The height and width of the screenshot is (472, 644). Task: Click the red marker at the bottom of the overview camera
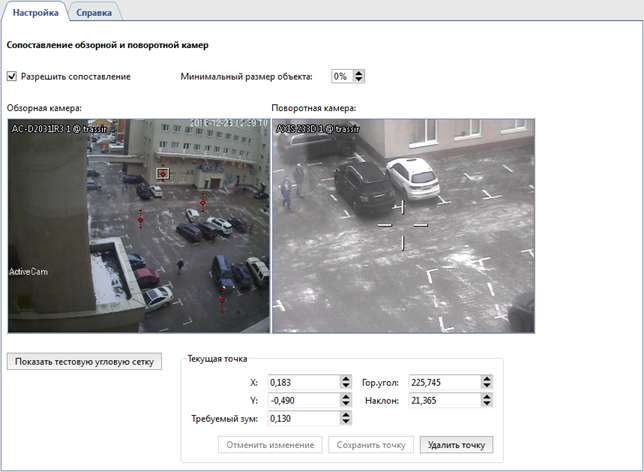coord(222,297)
